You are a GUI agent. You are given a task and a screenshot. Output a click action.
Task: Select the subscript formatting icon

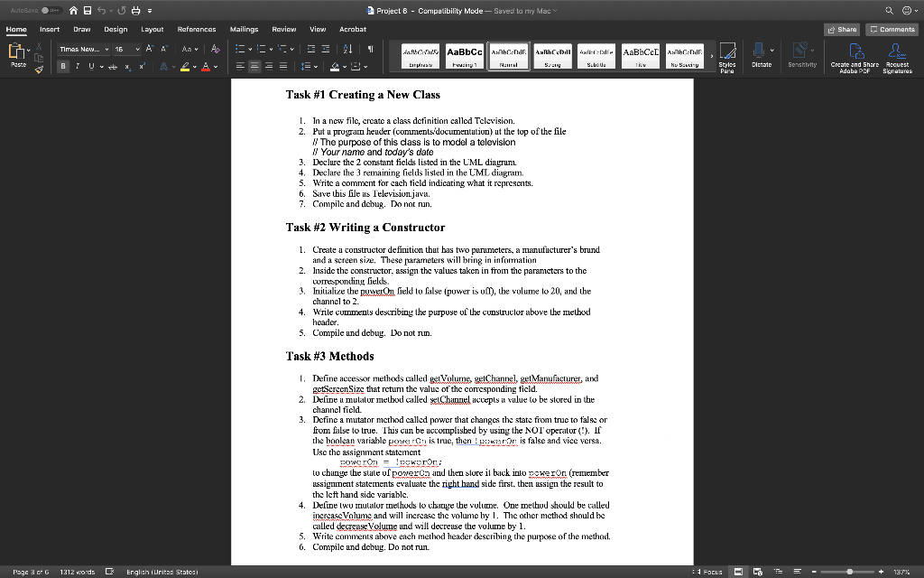click(x=128, y=66)
